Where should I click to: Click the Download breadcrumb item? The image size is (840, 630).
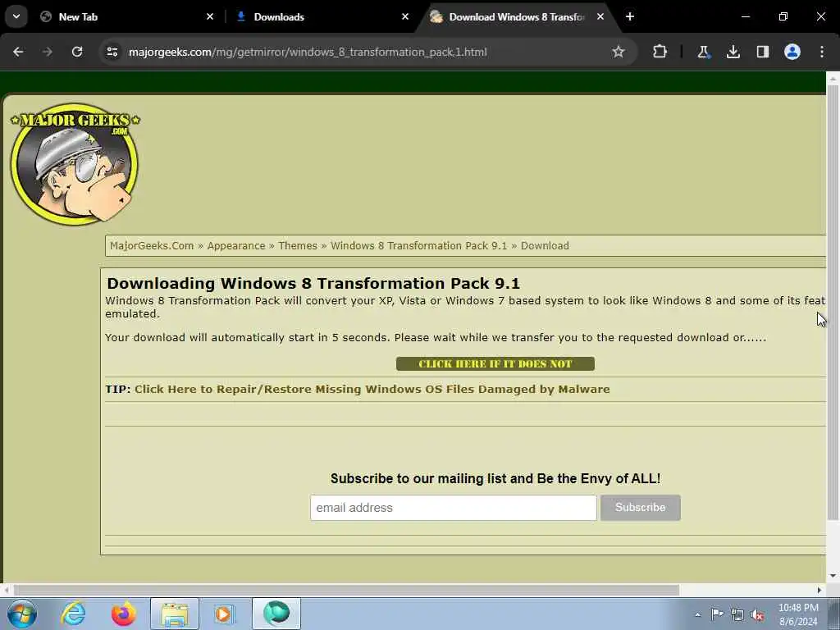tap(545, 246)
